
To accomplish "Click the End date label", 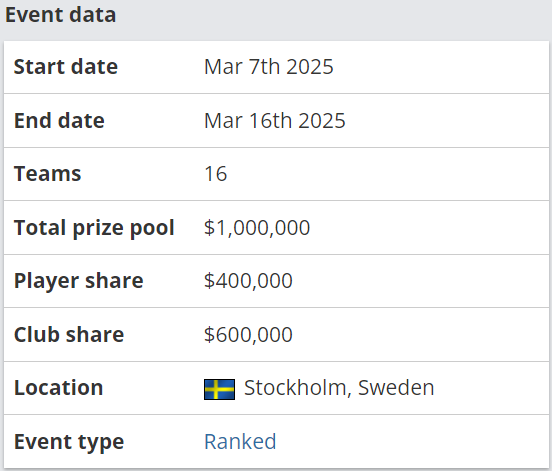I will coord(59,120).
